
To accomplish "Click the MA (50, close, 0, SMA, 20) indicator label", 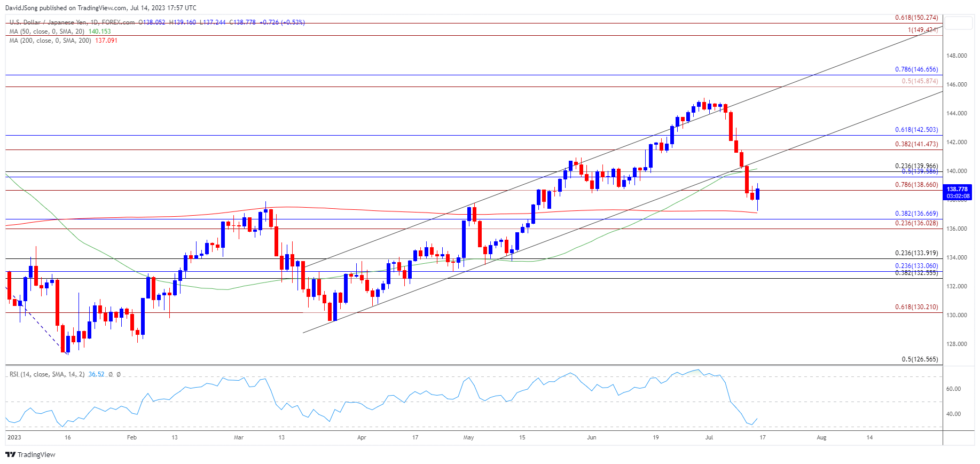I will [x=47, y=32].
